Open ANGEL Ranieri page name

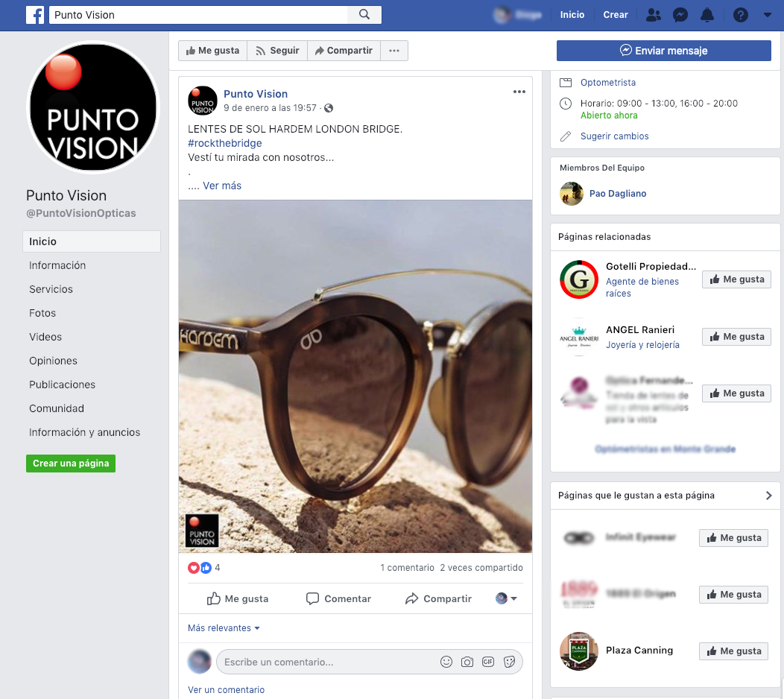click(640, 330)
